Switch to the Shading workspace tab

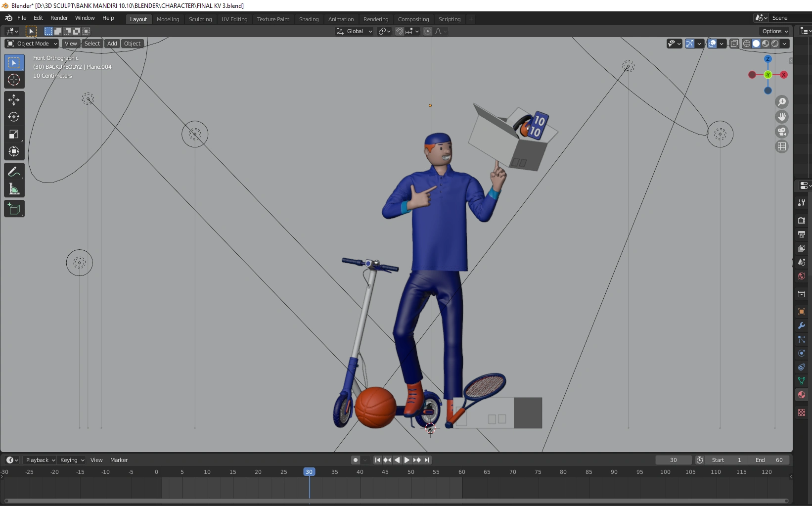pos(309,19)
